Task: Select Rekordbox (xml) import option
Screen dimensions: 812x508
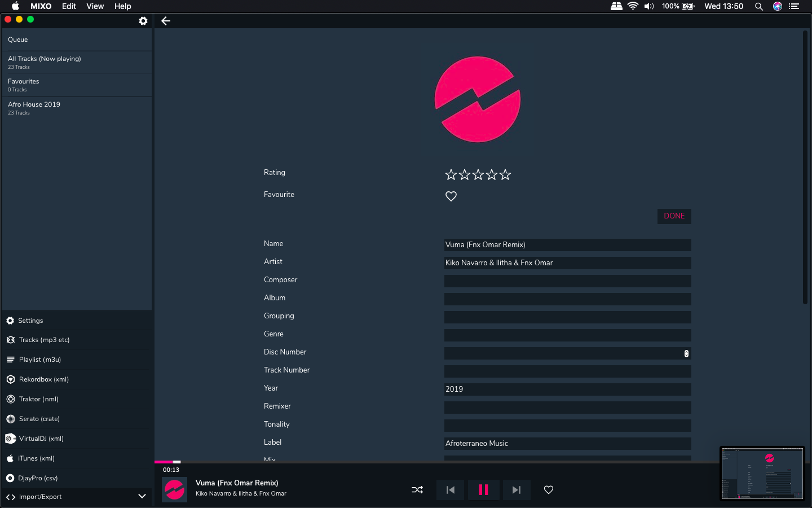Action: (x=44, y=379)
